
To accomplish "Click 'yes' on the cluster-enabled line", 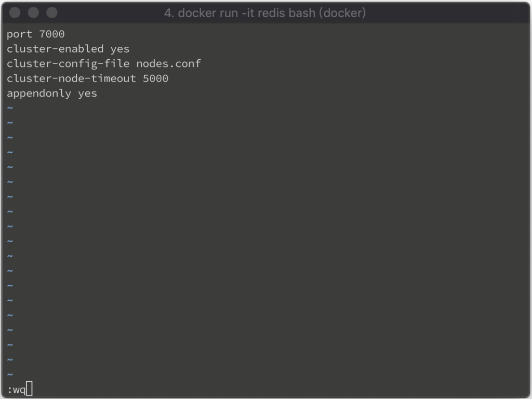I will tap(120, 49).
